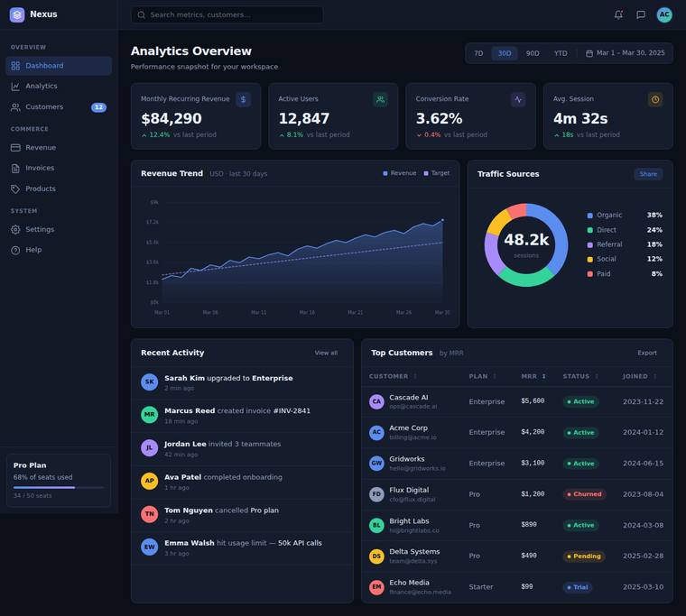This screenshot has height=616, width=686.
Task: Click the users icon on Active Users card
Action: (381, 100)
